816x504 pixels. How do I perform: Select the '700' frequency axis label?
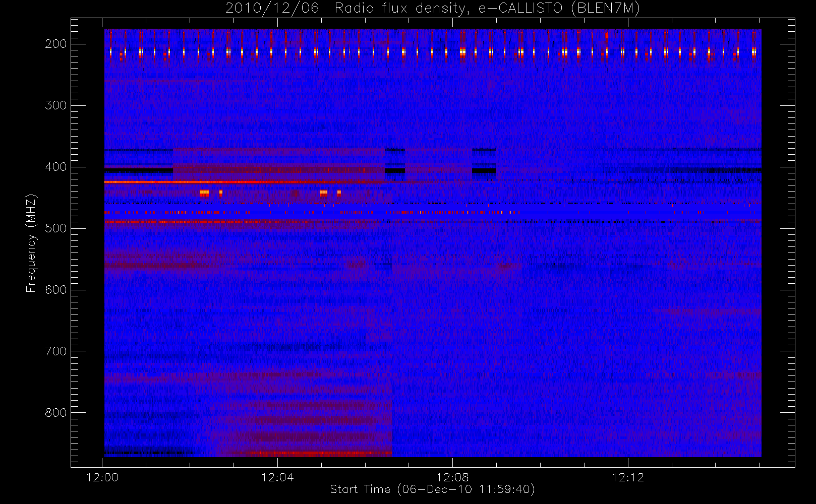(56, 351)
